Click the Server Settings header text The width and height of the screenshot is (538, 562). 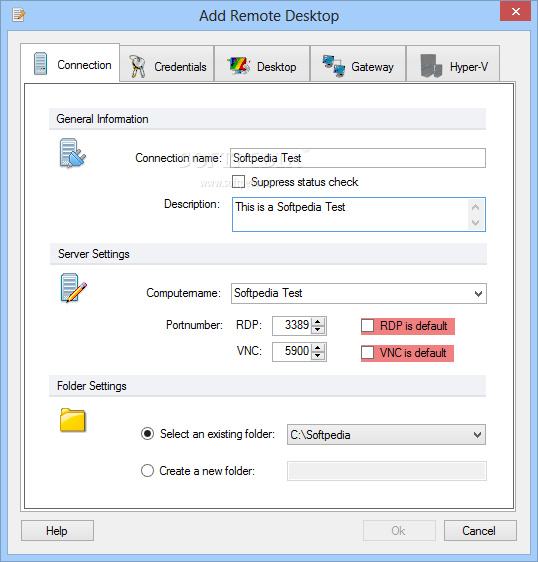pos(94,254)
